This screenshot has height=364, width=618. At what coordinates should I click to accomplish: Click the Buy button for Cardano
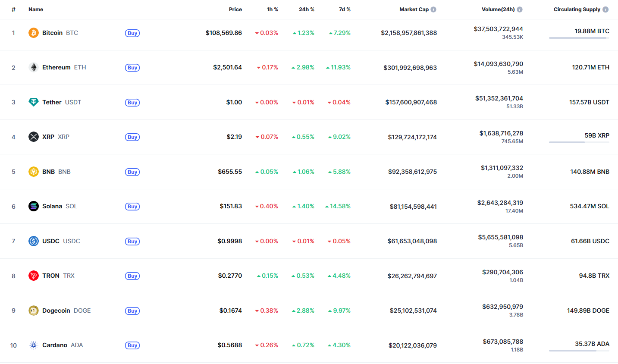coord(132,345)
